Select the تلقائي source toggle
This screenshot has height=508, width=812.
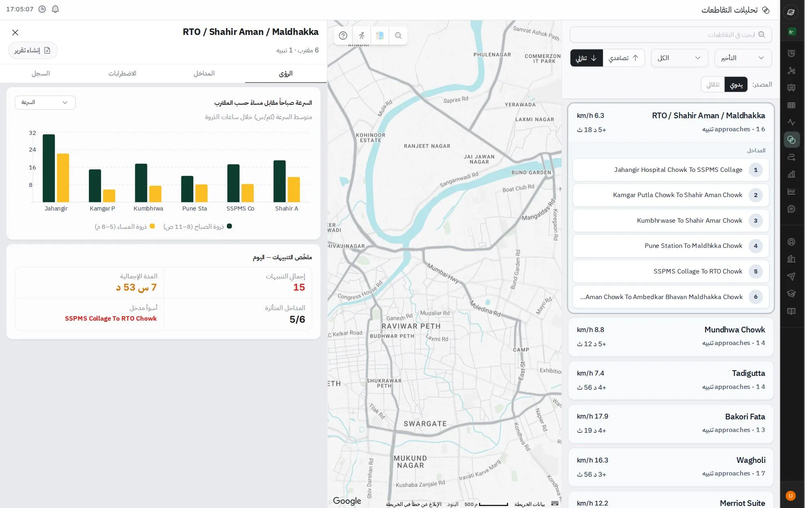(713, 85)
